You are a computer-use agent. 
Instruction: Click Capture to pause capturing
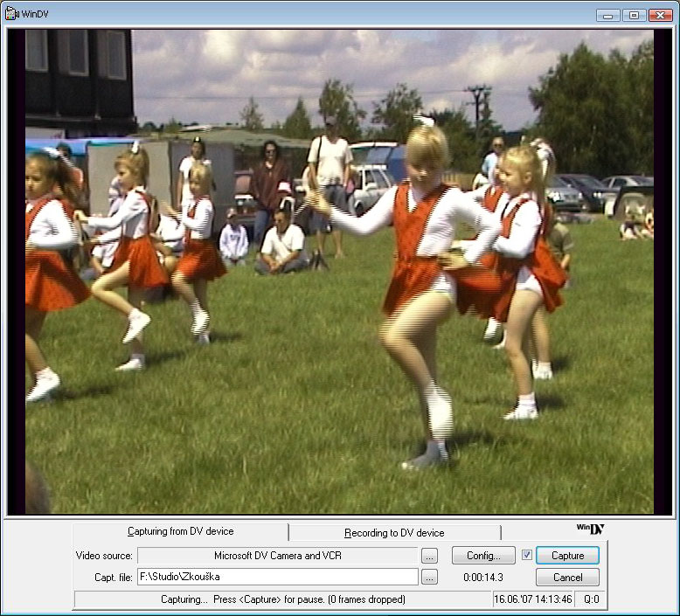coord(567,556)
